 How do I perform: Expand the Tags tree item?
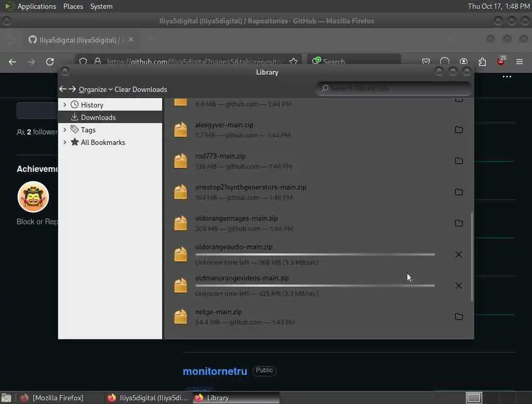(x=65, y=130)
